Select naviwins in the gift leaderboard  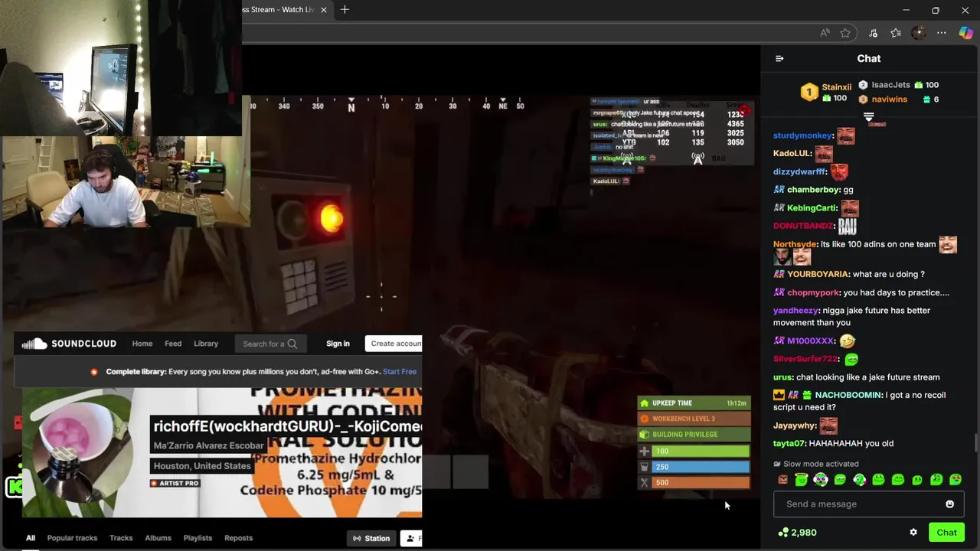tap(889, 99)
